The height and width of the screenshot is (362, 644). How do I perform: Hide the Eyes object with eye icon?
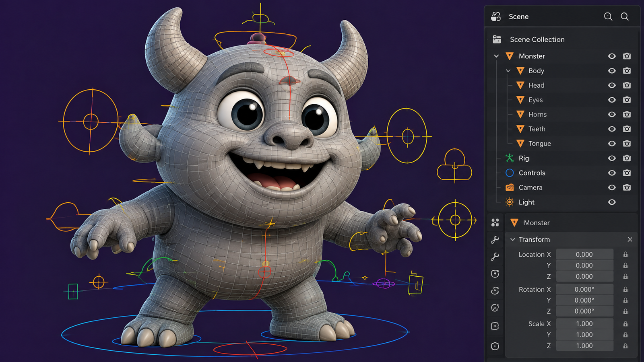tap(612, 100)
